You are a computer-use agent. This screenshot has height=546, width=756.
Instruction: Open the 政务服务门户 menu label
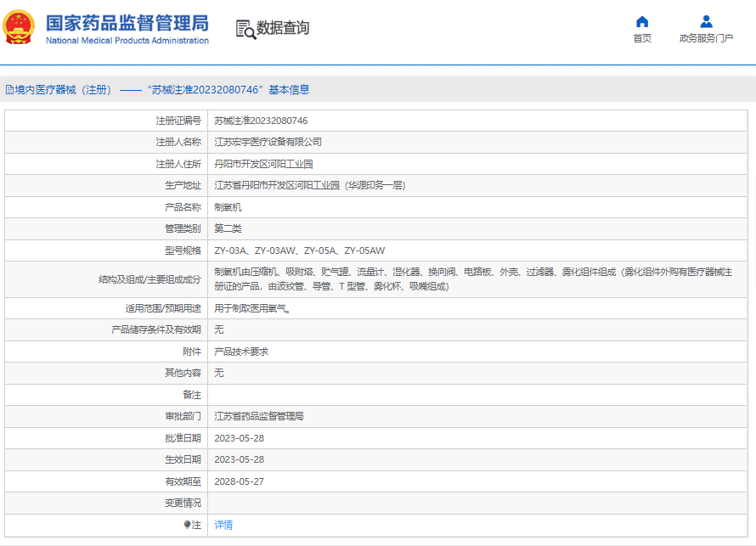pyautogui.click(x=706, y=38)
